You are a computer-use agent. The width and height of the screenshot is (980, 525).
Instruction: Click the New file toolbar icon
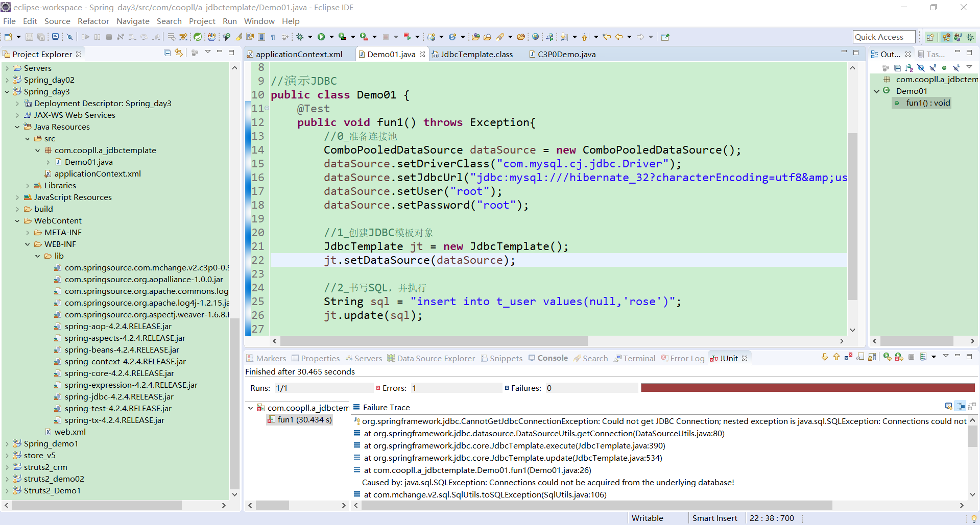pos(8,37)
